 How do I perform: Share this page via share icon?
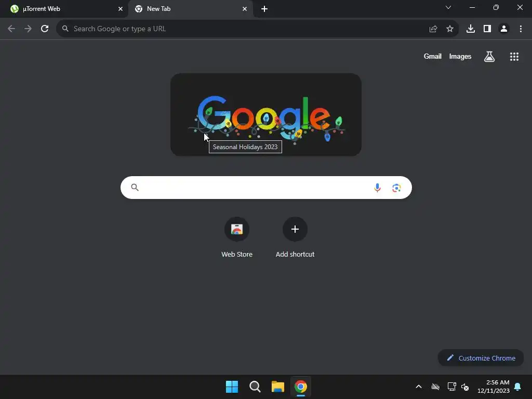433,29
